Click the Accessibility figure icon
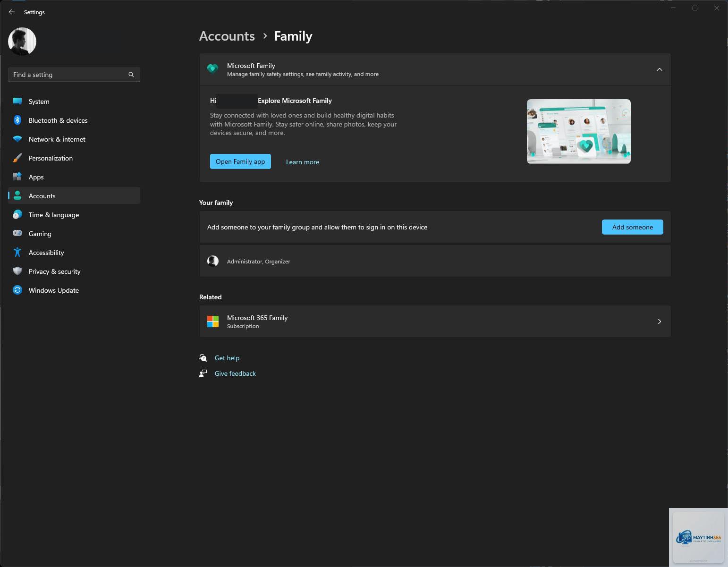The width and height of the screenshot is (728, 567). click(x=17, y=252)
